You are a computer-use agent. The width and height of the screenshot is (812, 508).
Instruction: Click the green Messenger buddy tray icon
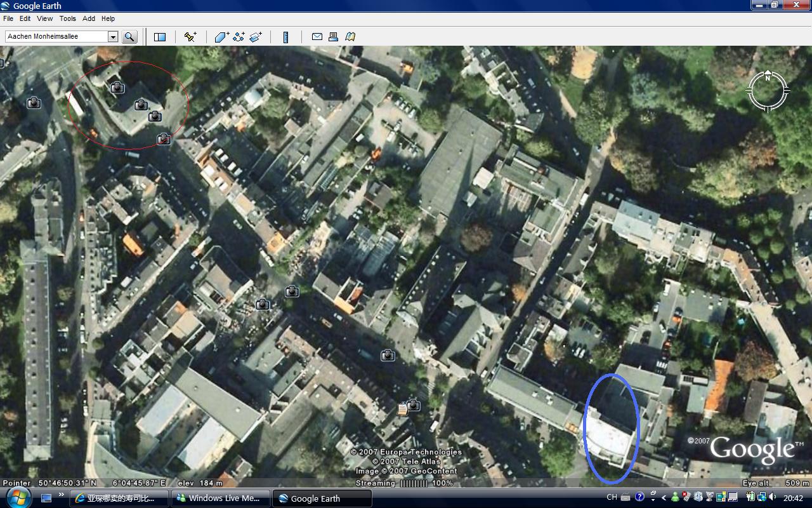coord(675,497)
